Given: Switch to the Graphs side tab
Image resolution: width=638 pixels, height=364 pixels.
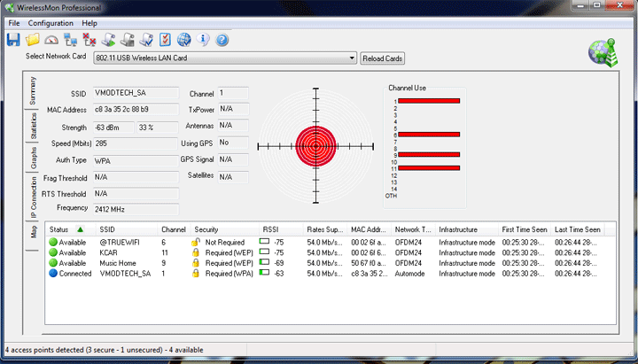Looking at the screenshot, I should tap(33, 158).
